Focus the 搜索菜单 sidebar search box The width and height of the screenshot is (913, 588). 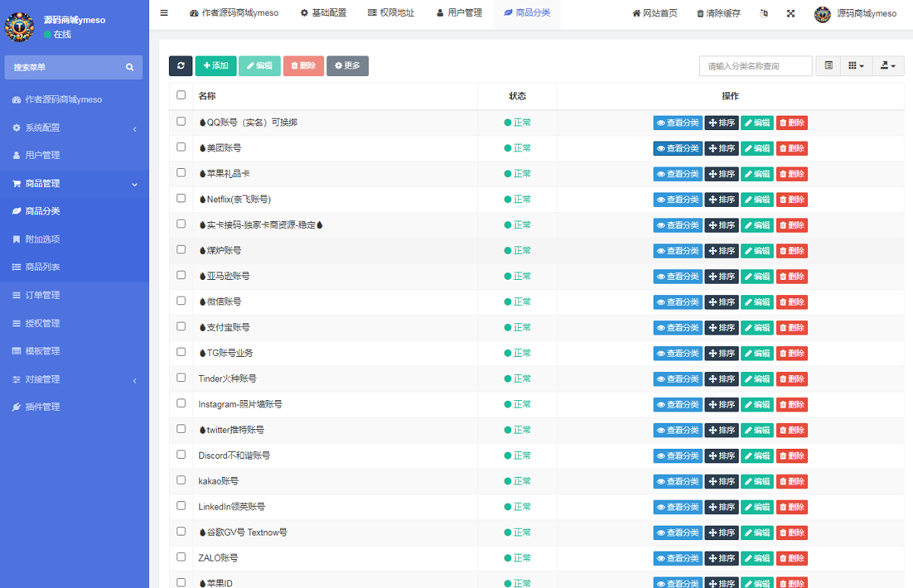pyautogui.click(x=65, y=68)
